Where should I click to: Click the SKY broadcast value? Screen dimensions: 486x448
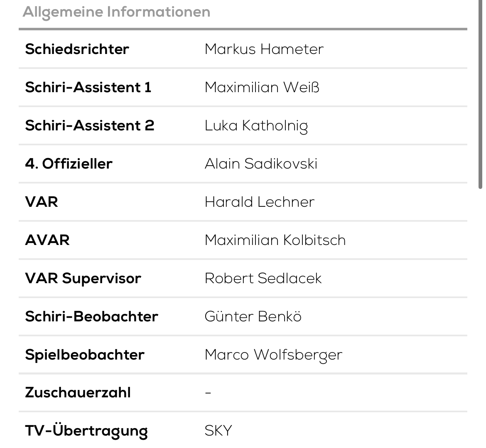point(218,431)
